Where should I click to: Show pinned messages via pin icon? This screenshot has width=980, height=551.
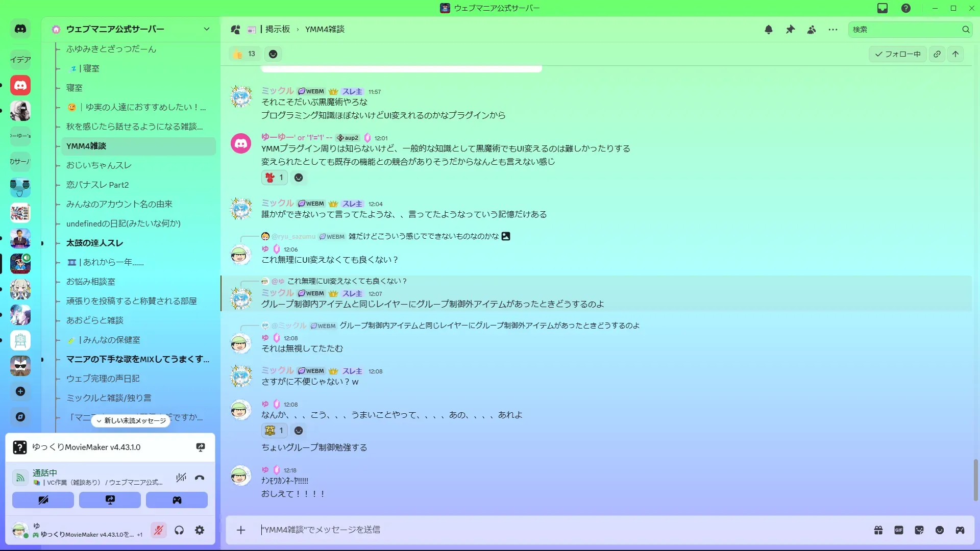coord(790,30)
